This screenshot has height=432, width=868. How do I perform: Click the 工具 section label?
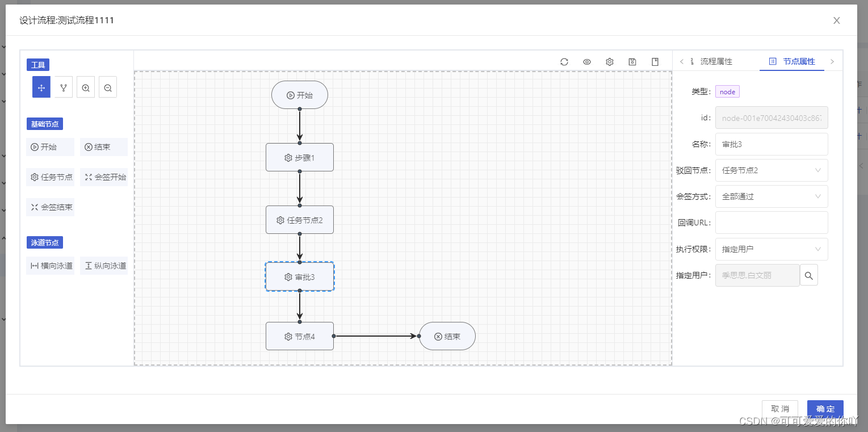[38, 65]
